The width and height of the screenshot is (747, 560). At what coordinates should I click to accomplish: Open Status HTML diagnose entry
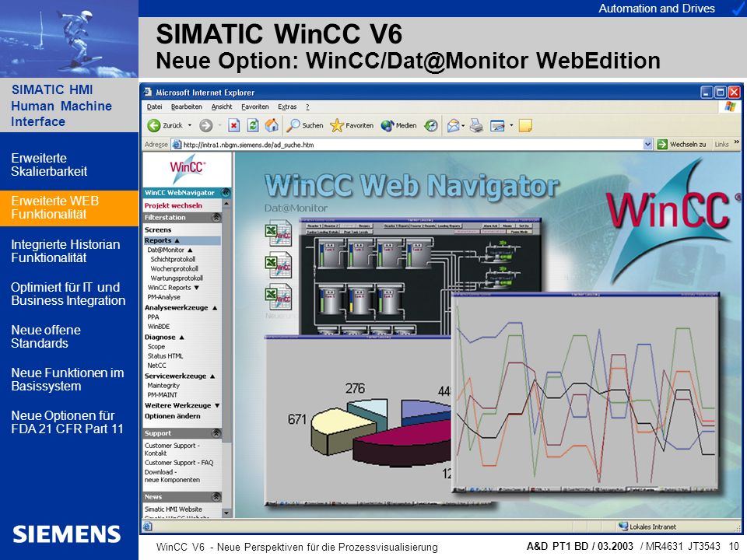tap(165, 355)
